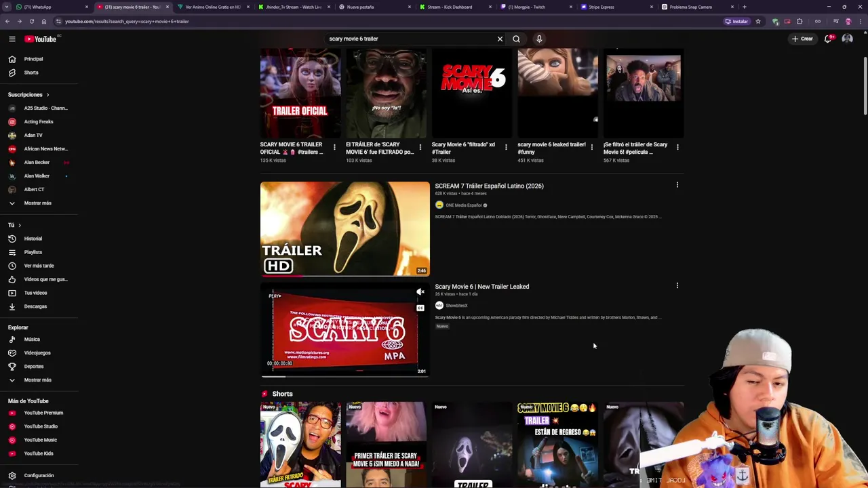Switch to Problema Snap Camera tab
This screenshot has width=868, height=488.
tap(696, 7)
